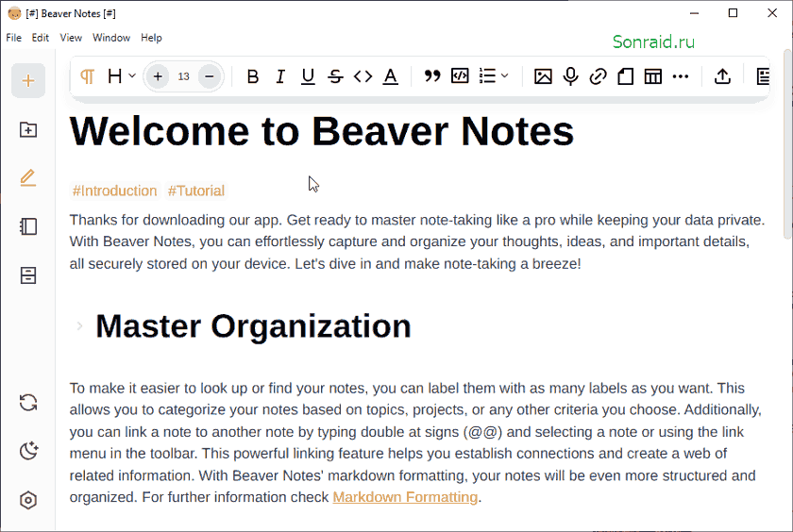The width and height of the screenshot is (793, 532).
Task: Create a new note with plus button
Action: tap(28, 80)
